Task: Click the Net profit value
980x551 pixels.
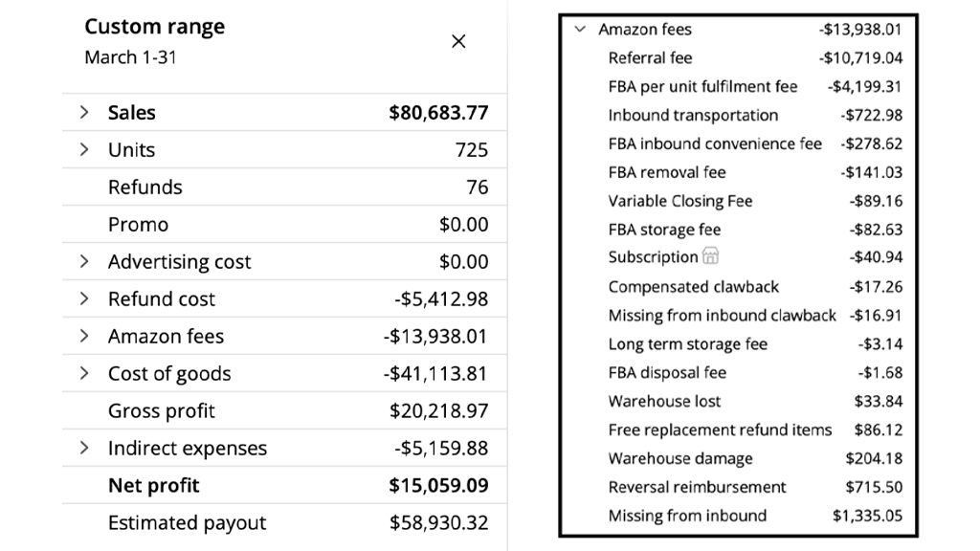Action: click(438, 486)
